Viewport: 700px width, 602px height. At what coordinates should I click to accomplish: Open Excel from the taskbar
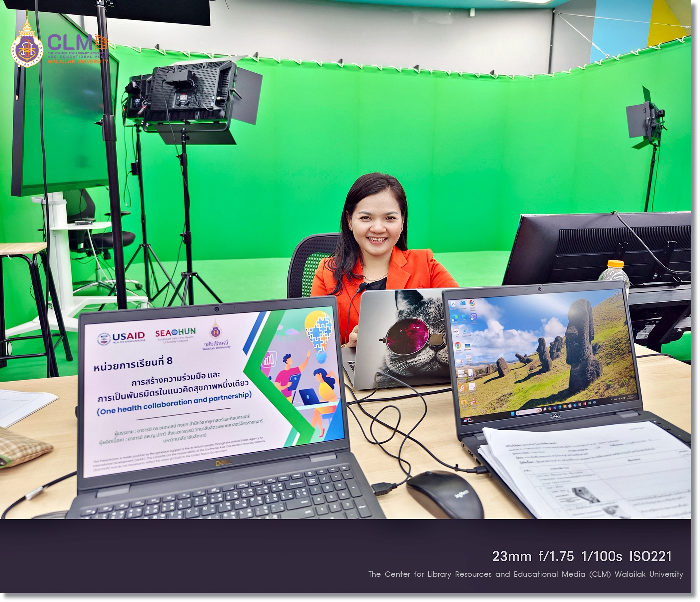click(590, 403)
